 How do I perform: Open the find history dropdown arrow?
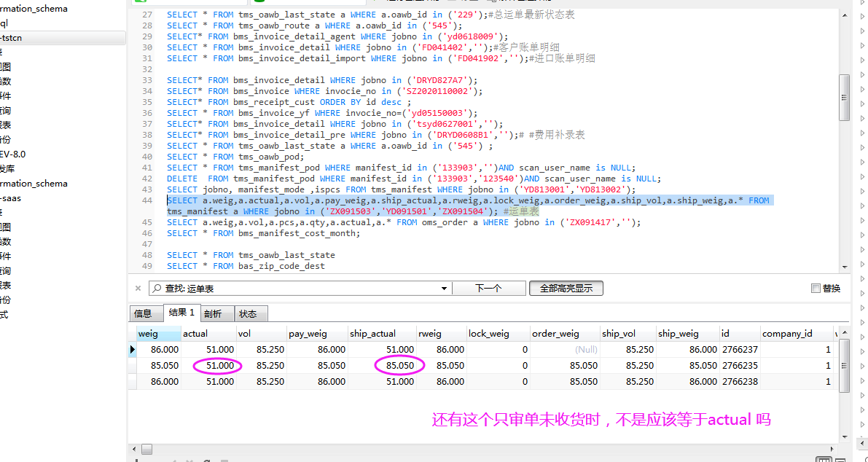[444, 289]
